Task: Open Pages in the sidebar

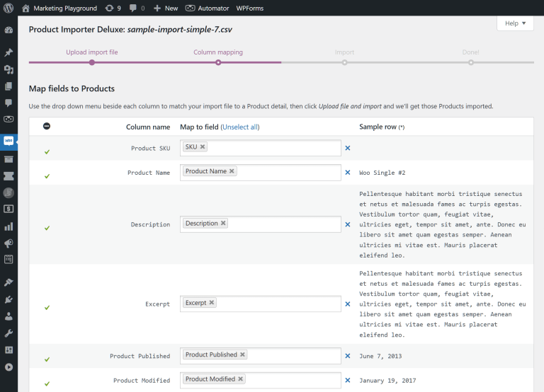Action: (x=8, y=86)
